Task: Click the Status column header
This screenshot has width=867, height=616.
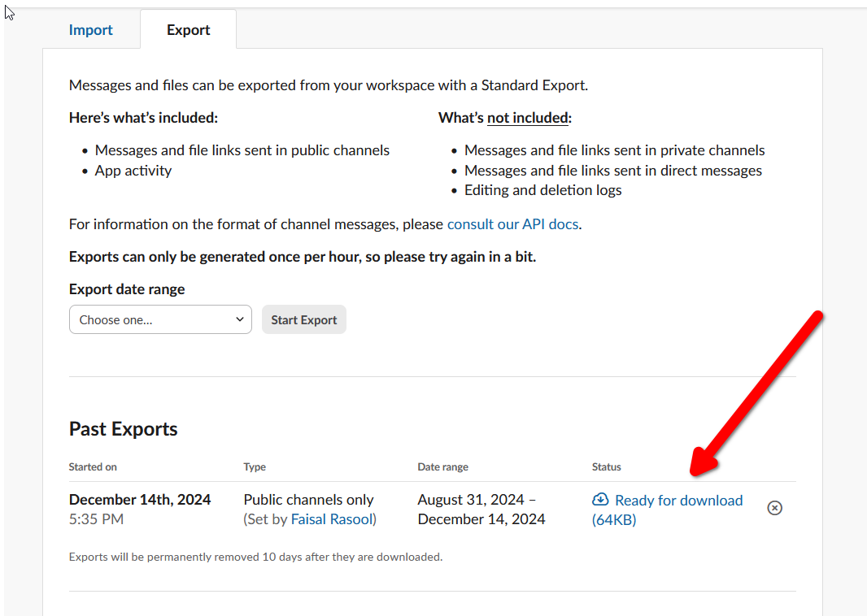Action: pyautogui.click(x=607, y=466)
